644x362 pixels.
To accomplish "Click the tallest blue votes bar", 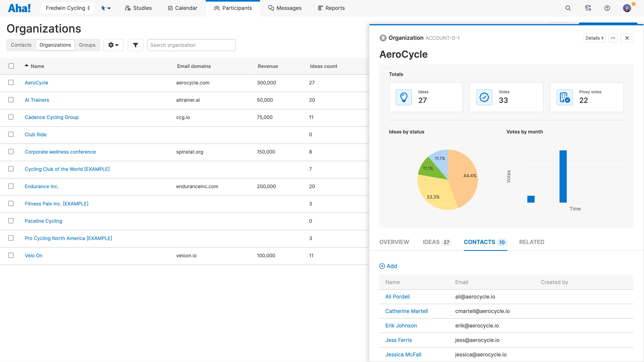I will pos(563,176).
